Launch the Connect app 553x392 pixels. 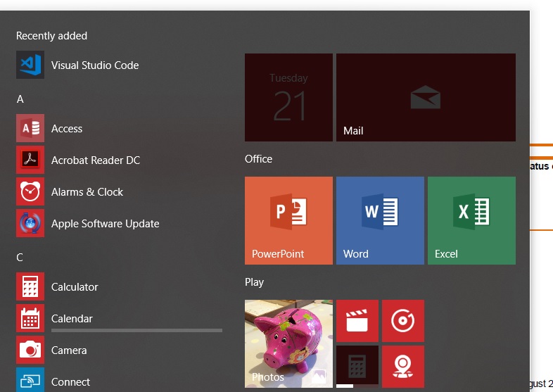70,381
